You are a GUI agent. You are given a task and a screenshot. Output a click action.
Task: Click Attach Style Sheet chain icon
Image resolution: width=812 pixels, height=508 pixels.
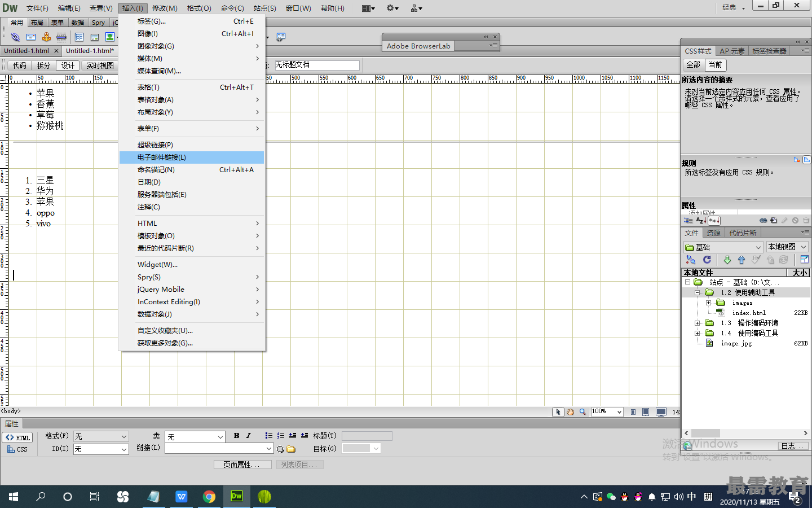coord(763,221)
